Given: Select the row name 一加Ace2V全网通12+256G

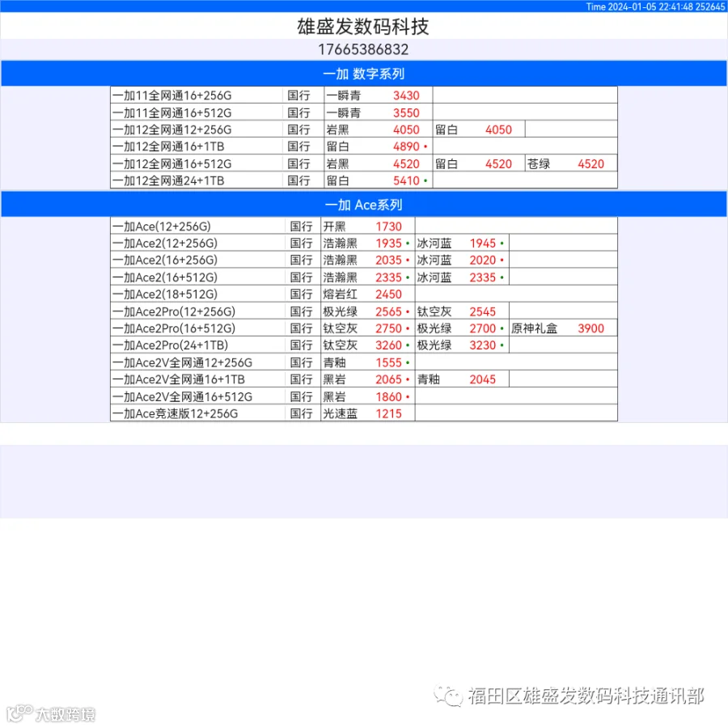Looking at the screenshot, I should (183, 362).
